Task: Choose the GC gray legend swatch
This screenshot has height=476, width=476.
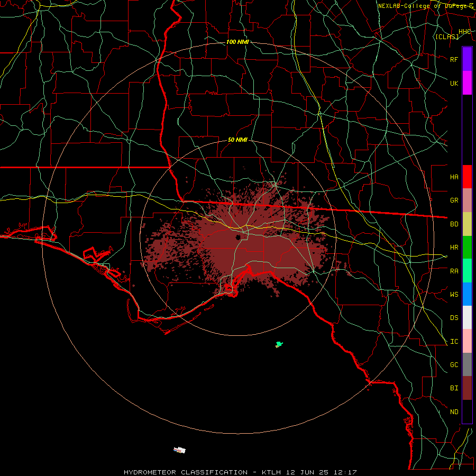Action: (467, 364)
